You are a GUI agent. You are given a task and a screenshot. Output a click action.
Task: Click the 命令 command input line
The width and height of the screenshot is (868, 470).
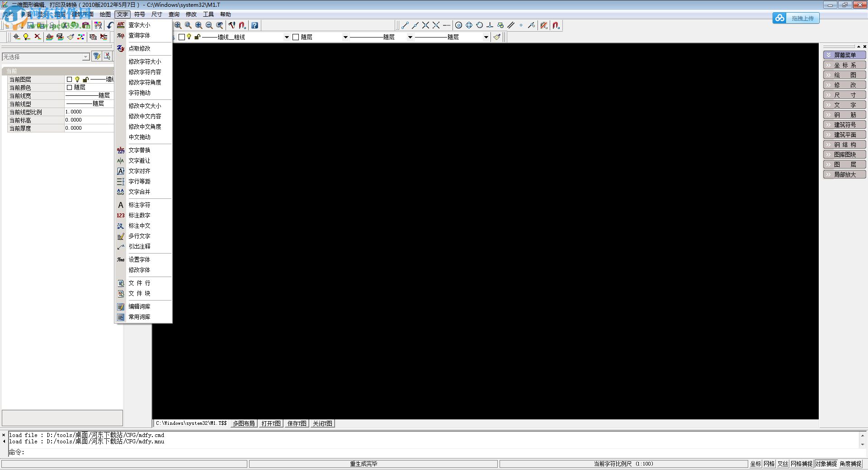click(434, 452)
